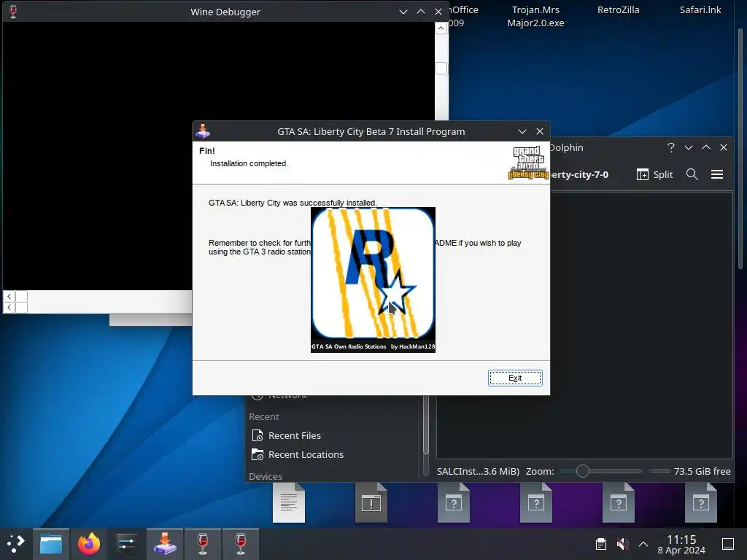The width and height of the screenshot is (747, 560).
Task: Switch to the second wine glass taskbar entry
Action: (x=241, y=544)
